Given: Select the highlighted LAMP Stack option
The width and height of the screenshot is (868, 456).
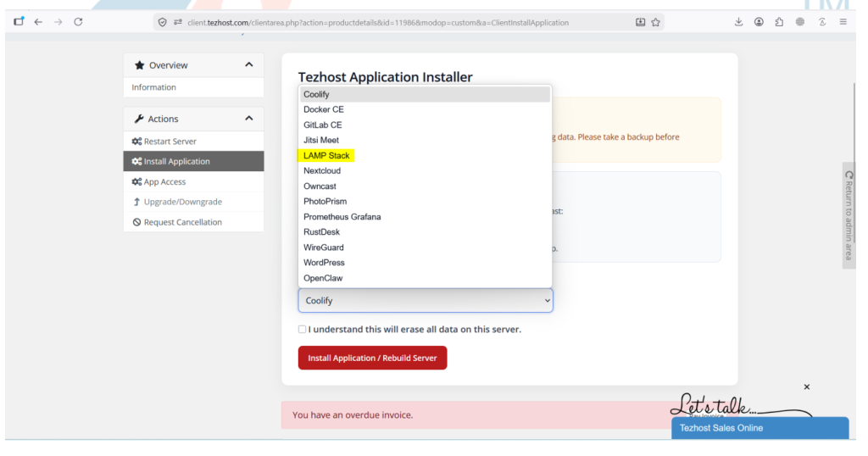Looking at the screenshot, I should 426,155.
